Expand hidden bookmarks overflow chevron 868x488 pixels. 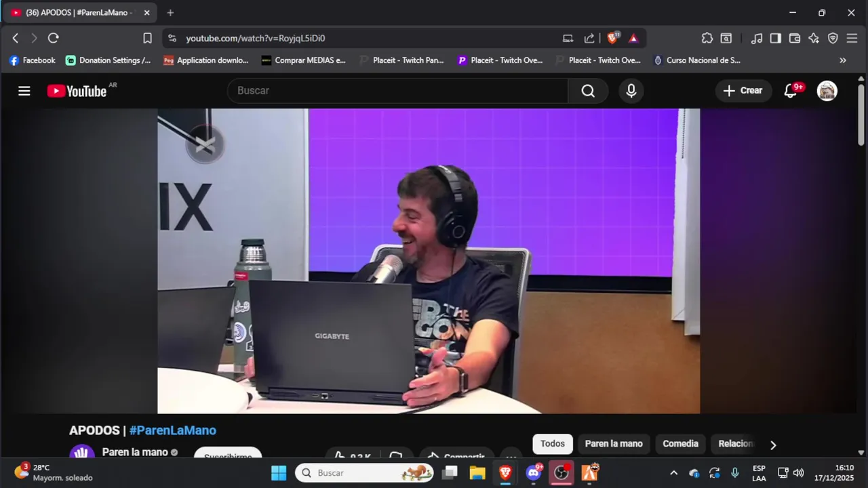pos(843,60)
